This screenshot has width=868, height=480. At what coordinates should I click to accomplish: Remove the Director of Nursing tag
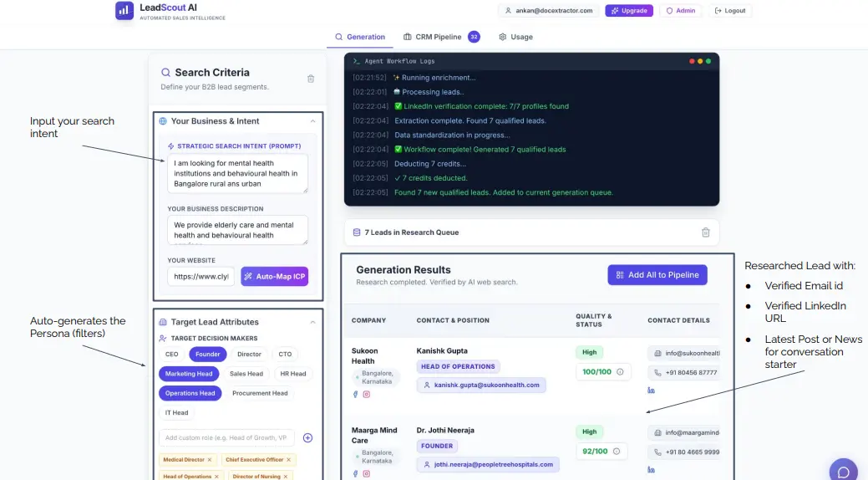point(286,477)
